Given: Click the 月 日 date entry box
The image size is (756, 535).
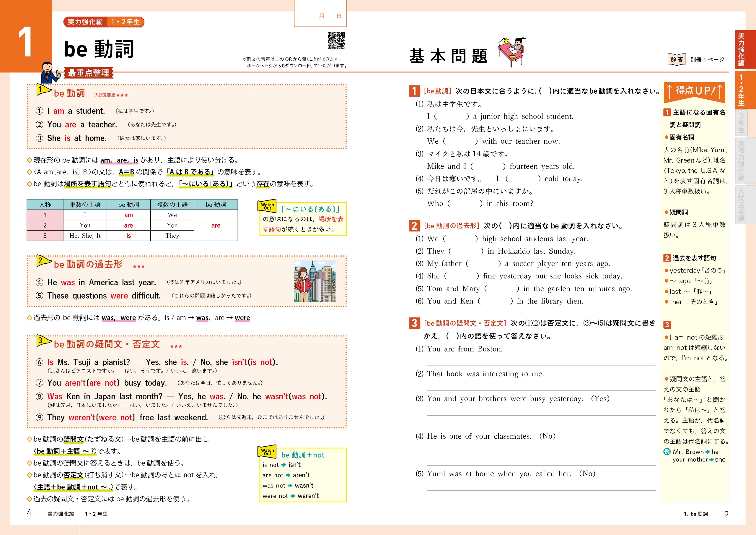Looking at the screenshot, I should point(320,14).
